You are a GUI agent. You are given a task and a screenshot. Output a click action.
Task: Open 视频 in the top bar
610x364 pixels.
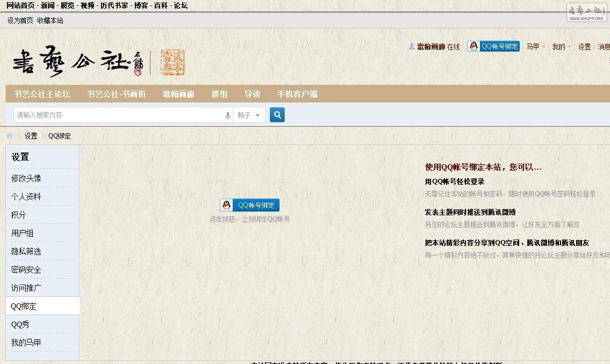click(x=87, y=5)
